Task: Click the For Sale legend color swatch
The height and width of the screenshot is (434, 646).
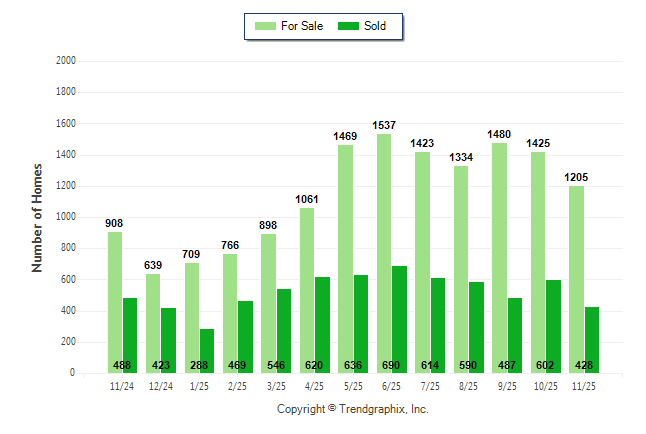Action: click(x=267, y=26)
